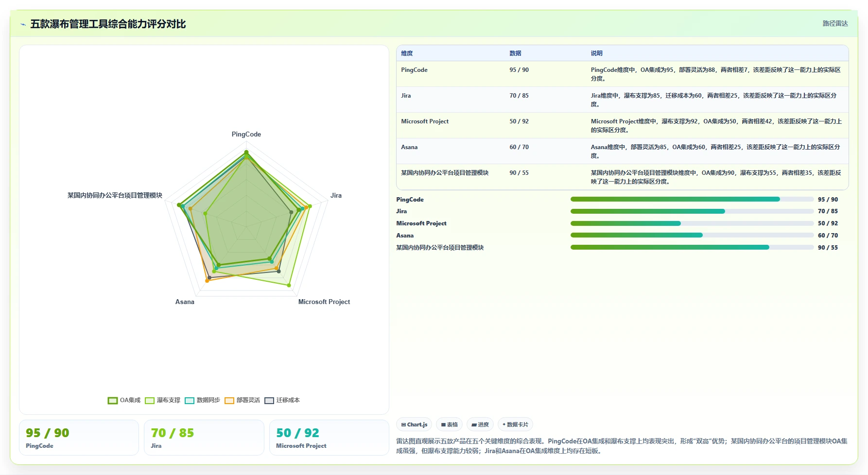Click the 某国内协同办公平台项目管理模块 progress bar
Image resolution: width=868 pixels, height=475 pixels.
click(692, 247)
